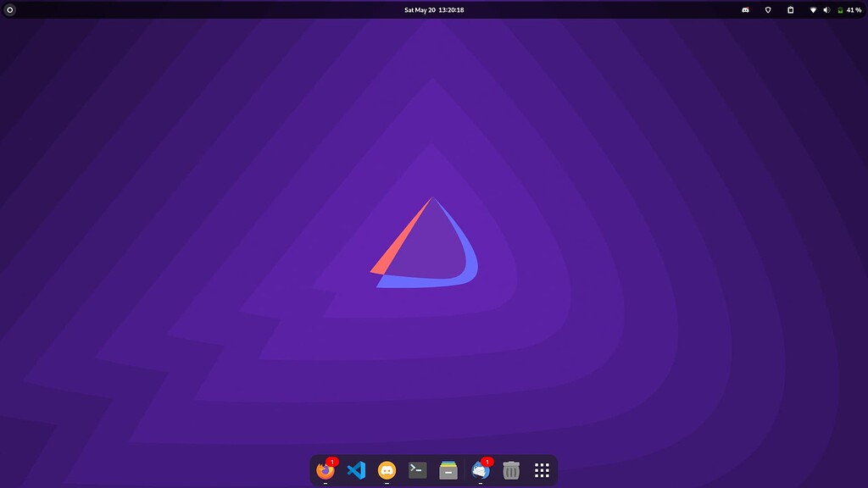The height and width of the screenshot is (488, 868).
Task: Open the calendar by clicking the clock
Action: [x=432, y=9]
